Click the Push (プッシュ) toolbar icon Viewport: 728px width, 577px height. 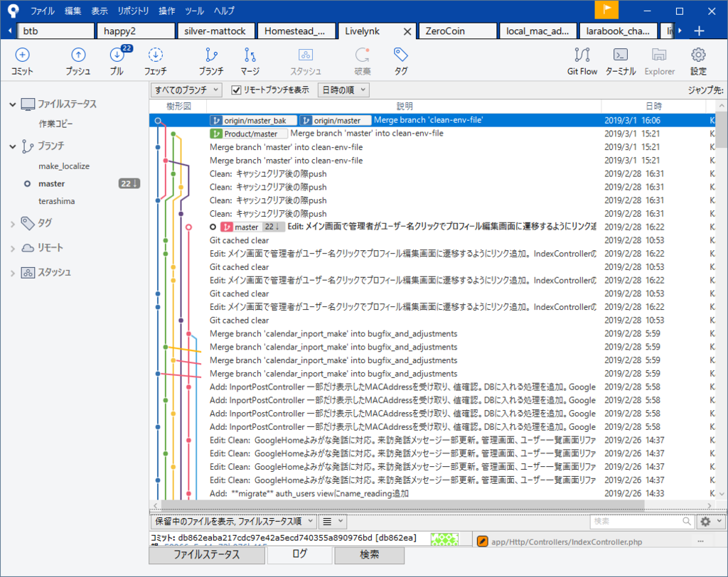point(78,61)
